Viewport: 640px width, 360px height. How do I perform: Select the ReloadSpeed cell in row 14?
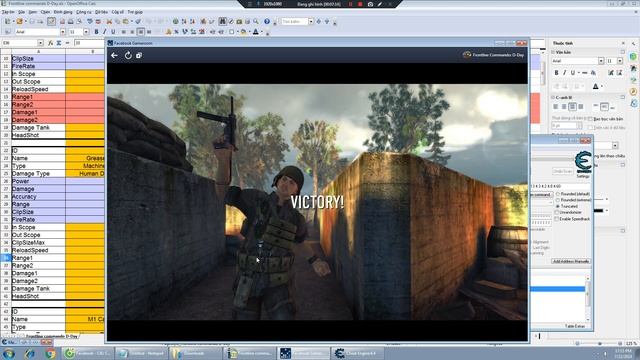pyautogui.click(x=38, y=89)
